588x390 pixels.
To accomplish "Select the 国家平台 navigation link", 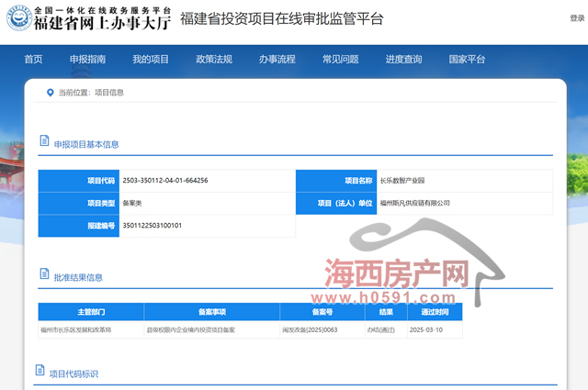I will coord(467,60).
